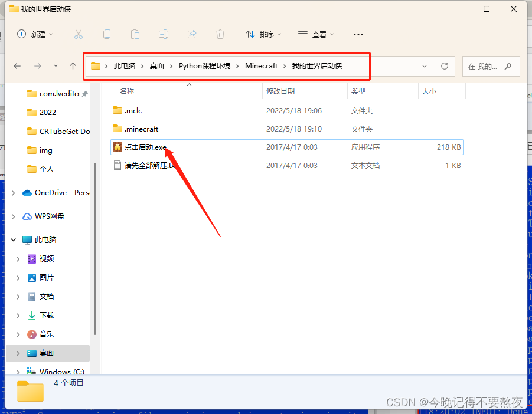Click the .mclc folder icon

pos(118,110)
